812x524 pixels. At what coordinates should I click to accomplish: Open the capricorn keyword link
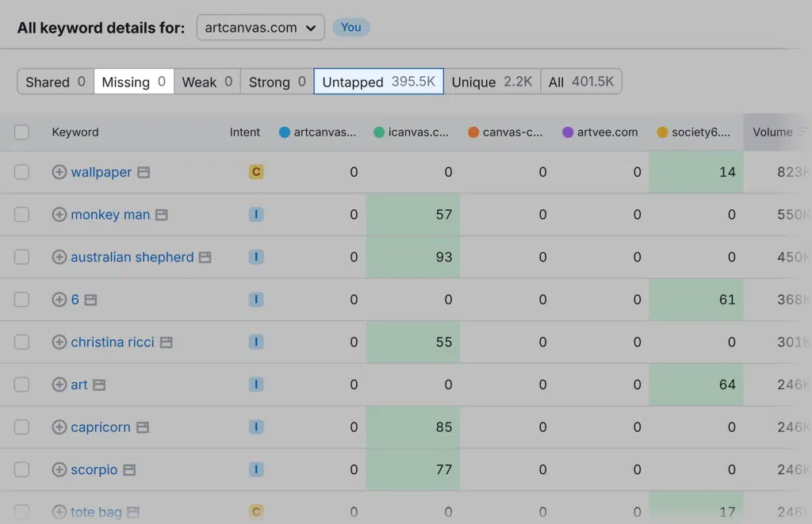point(101,427)
